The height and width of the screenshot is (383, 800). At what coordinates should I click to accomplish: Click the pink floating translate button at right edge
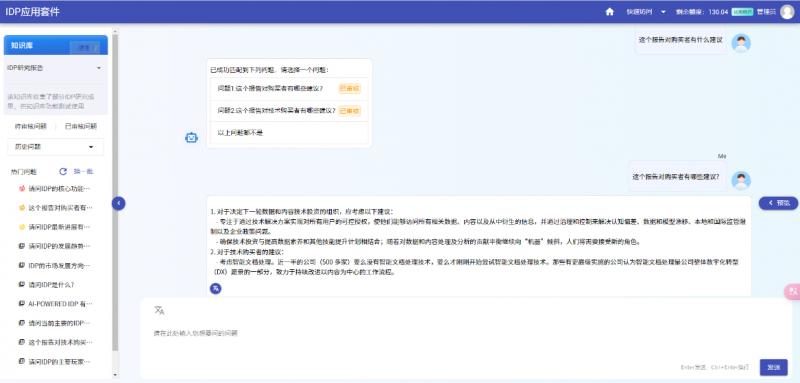pos(792,291)
